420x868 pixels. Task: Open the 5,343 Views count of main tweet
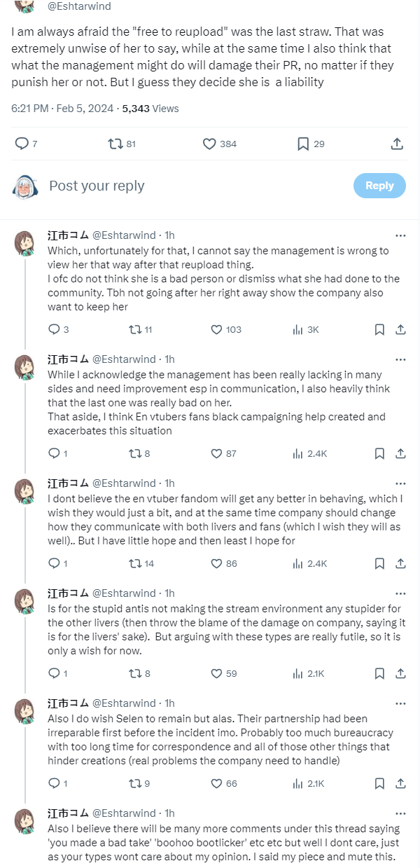[150, 109]
